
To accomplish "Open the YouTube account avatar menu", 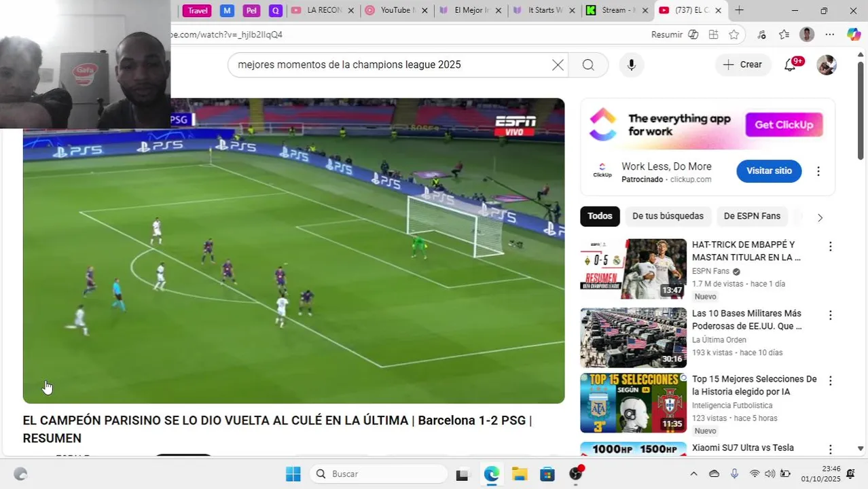I will point(827,65).
